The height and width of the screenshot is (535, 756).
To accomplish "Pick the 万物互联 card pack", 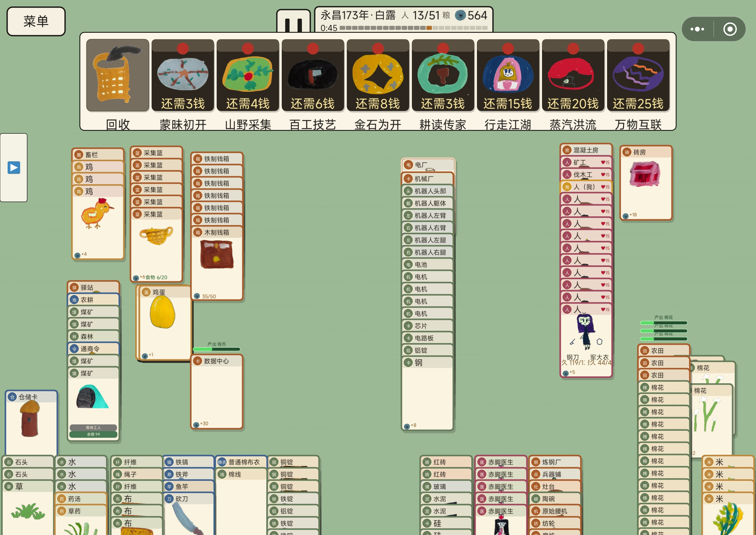I will 638,76.
